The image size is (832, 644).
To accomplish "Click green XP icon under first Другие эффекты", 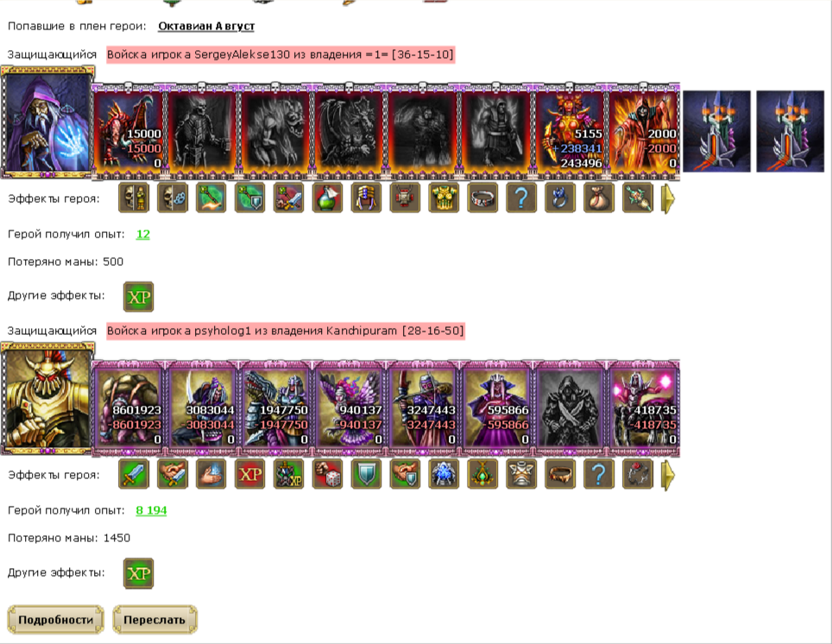I will (138, 297).
